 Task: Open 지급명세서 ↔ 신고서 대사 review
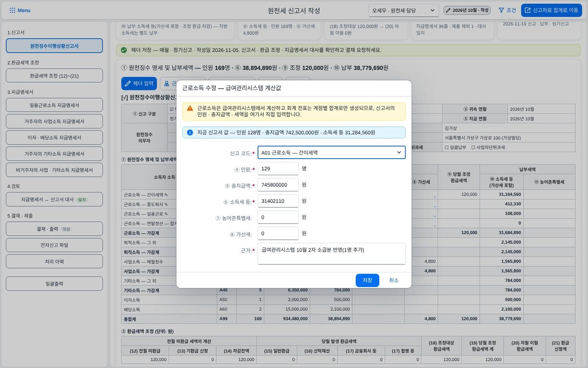coord(54,199)
